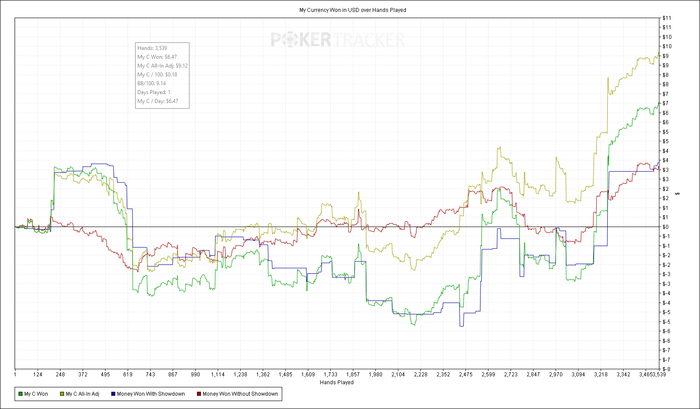Click x-axis tick label '2,352'

pos(443,375)
